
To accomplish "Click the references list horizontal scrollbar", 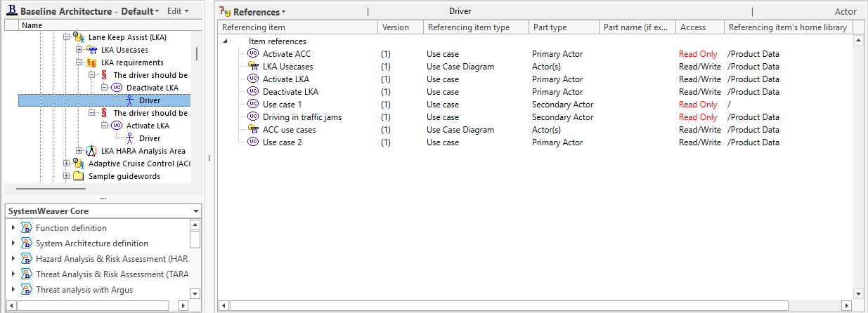I will (x=510, y=305).
